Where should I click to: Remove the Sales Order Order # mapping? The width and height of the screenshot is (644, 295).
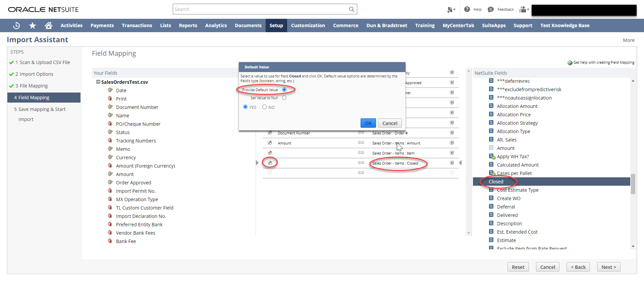[452, 133]
